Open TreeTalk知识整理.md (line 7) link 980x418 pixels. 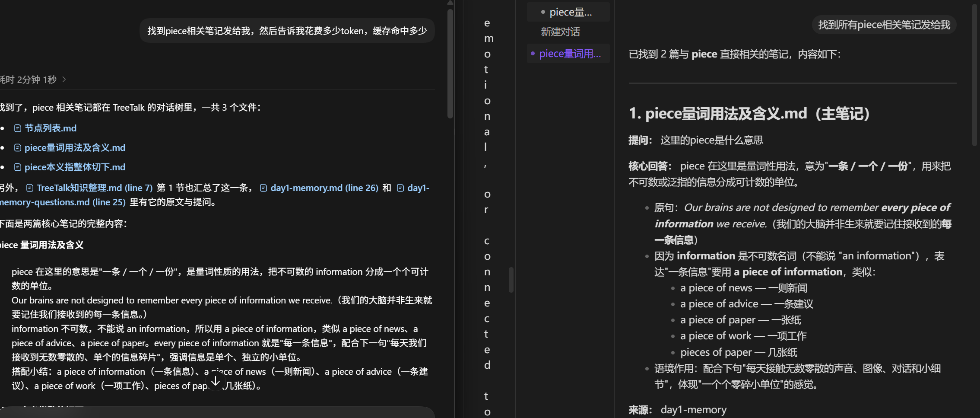coord(95,188)
